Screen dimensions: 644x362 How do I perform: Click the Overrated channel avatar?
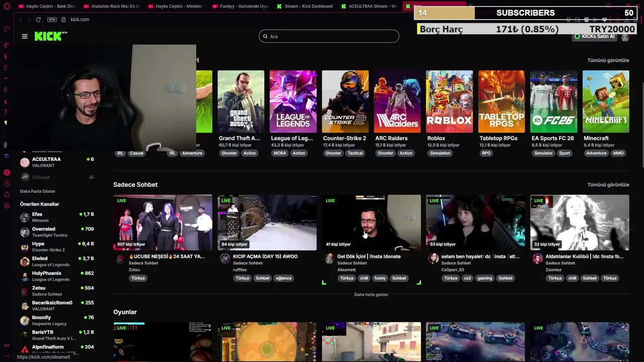coord(25,232)
